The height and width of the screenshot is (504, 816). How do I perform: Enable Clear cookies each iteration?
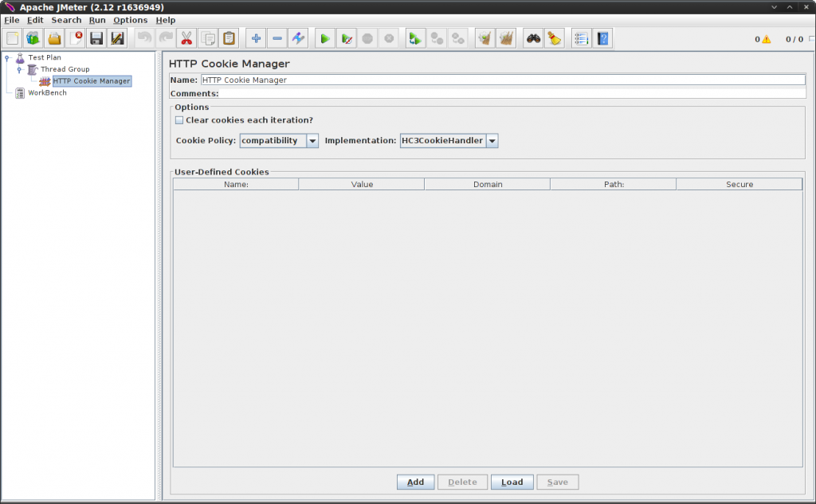[179, 119]
